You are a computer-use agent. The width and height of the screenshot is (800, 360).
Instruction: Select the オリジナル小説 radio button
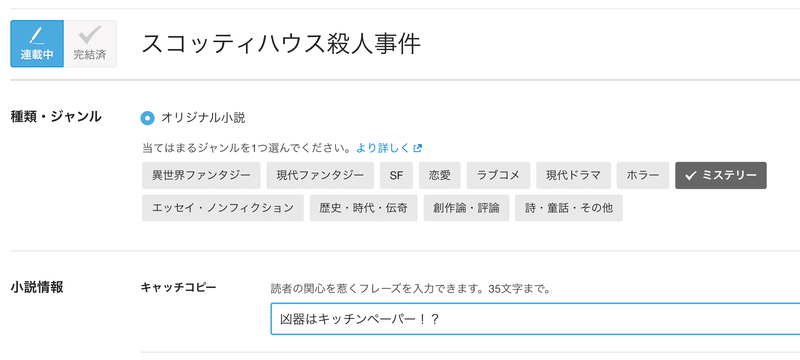147,118
